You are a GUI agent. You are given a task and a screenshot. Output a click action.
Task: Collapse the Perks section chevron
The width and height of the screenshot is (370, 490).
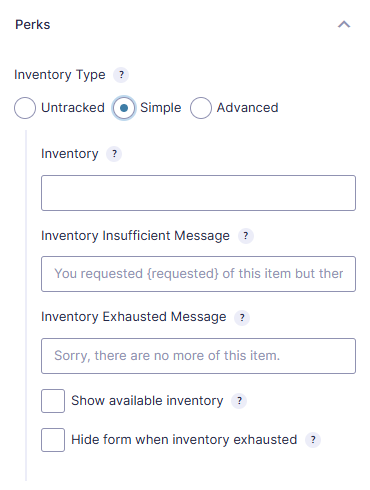pyautogui.click(x=344, y=24)
